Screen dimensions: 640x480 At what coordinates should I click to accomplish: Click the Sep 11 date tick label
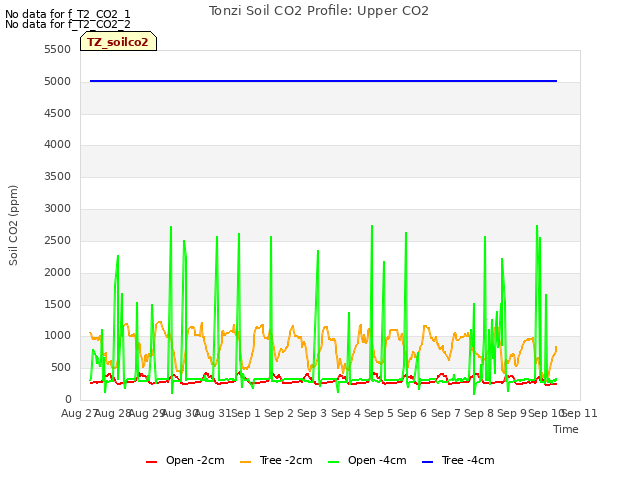pyautogui.click(x=580, y=413)
